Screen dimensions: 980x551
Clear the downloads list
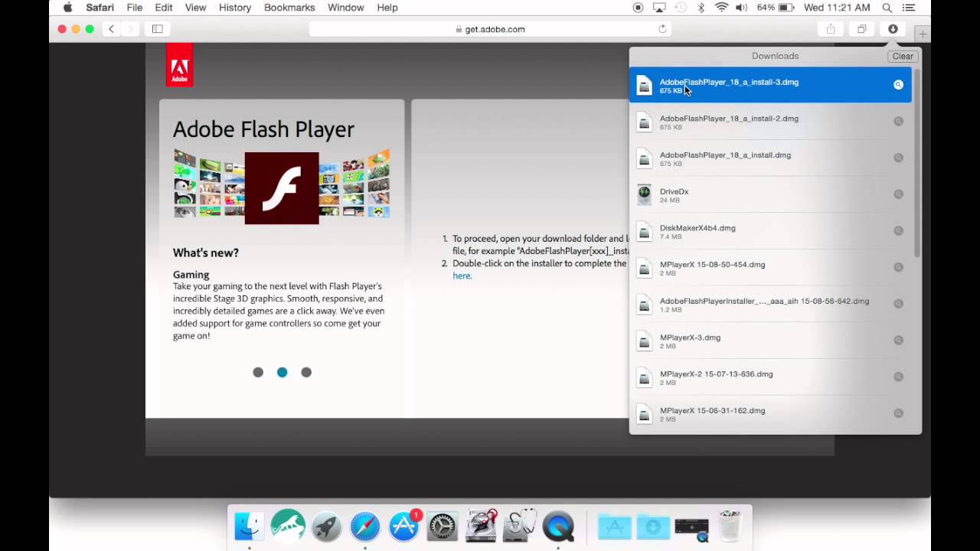[903, 56]
